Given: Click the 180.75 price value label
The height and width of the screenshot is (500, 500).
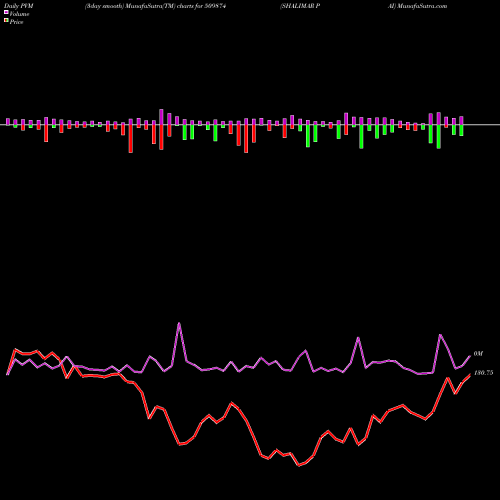Looking at the screenshot, I should click(483, 373).
